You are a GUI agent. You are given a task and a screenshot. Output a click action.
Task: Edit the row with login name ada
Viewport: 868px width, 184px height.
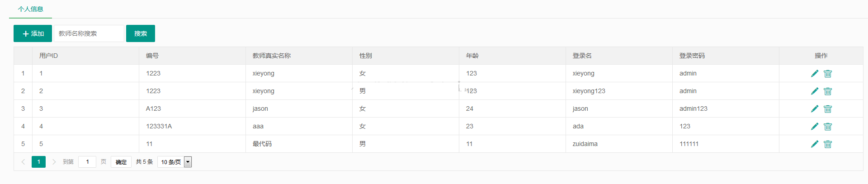click(815, 126)
